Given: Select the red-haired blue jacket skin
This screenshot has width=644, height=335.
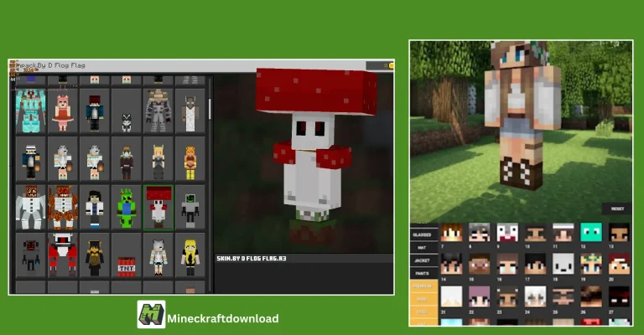Looking at the screenshot, I should [95, 111].
